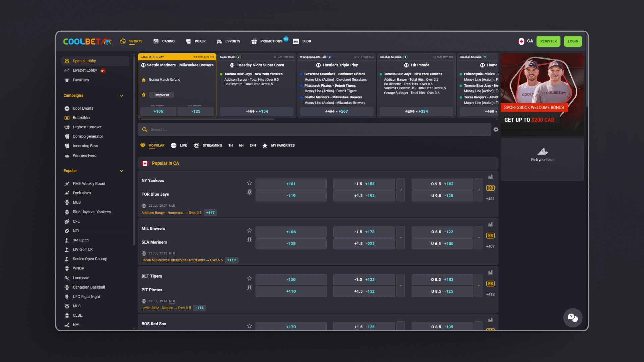Open NFL in sidebar

pos(76,231)
